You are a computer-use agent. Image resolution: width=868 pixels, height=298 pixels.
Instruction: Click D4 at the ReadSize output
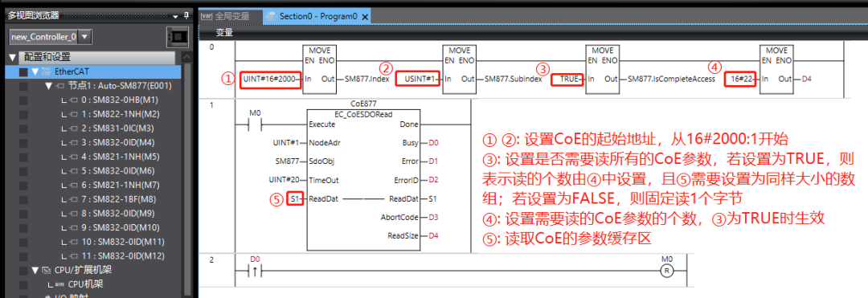point(433,236)
